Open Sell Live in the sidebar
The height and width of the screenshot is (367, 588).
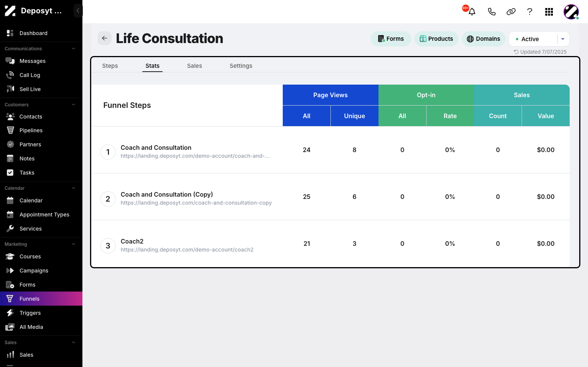click(41, 89)
